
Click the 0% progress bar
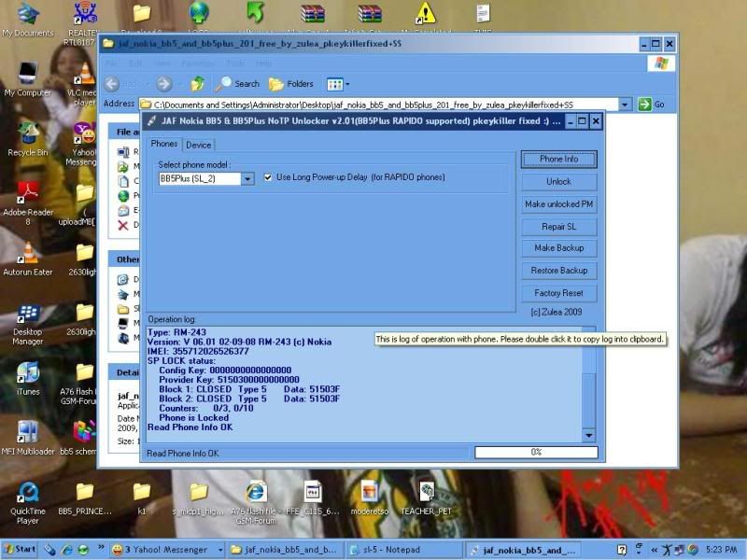coord(536,452)
